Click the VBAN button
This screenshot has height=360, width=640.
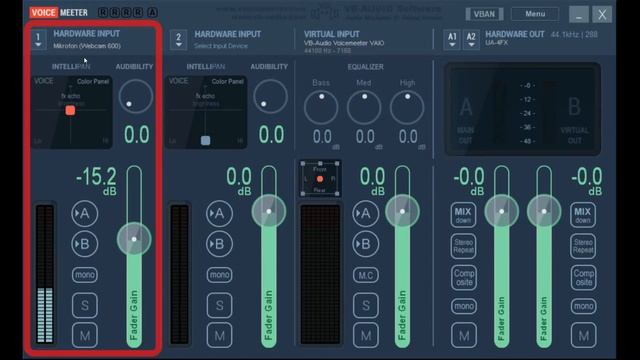[x=484, y=14]
